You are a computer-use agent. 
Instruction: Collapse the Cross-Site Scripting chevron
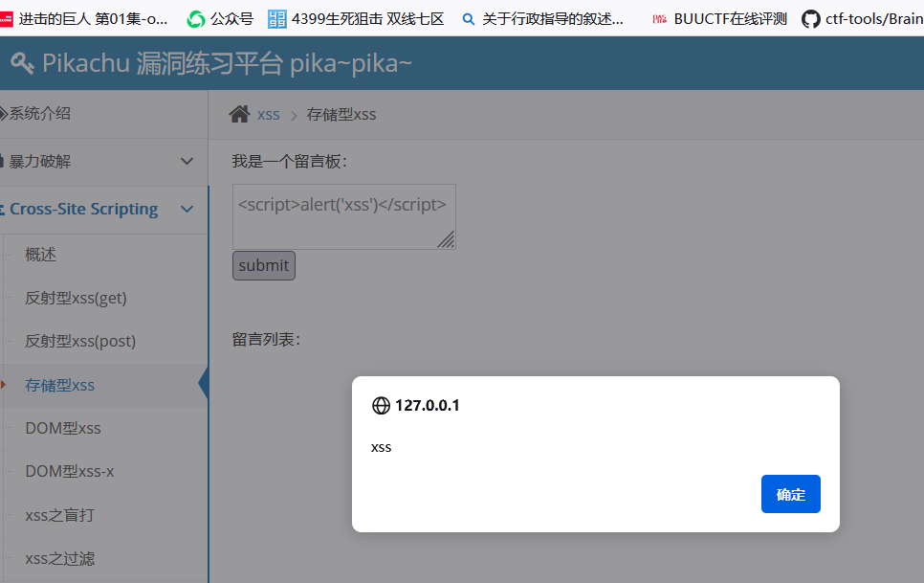[187, 210]
